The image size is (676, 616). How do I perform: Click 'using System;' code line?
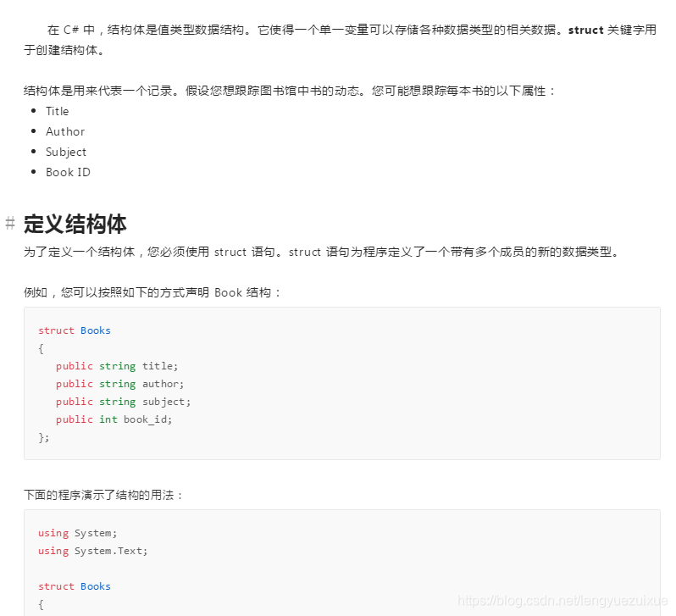coord(78,533)
